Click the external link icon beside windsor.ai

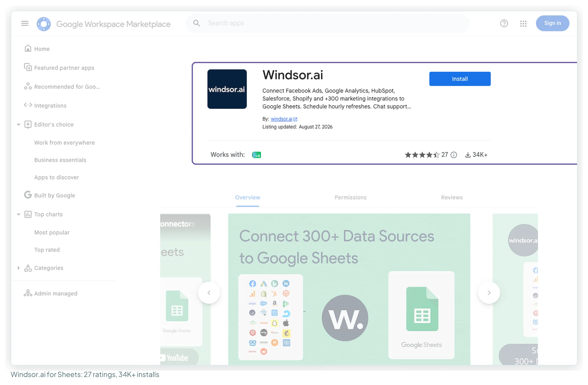pyautogui.click(x=295, y=119)
